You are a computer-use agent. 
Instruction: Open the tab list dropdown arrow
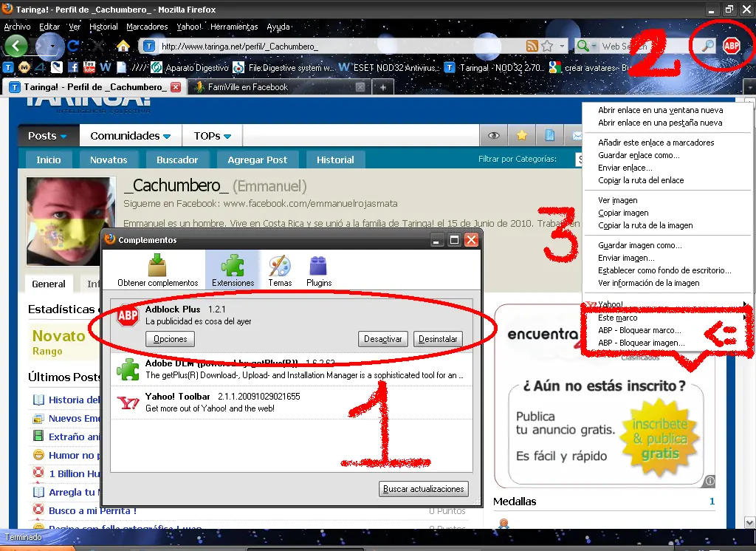pos(750,88)
